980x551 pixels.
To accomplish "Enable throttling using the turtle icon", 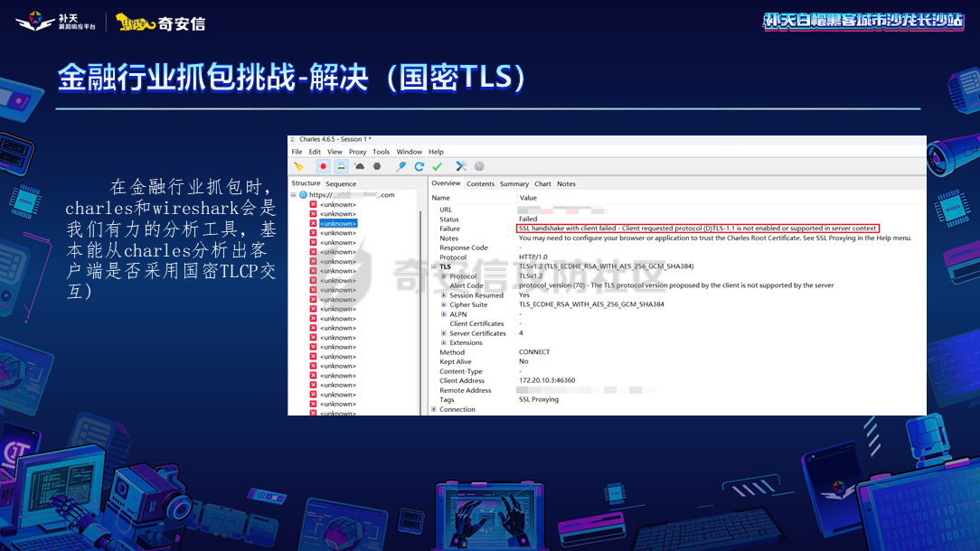I will click(x=359, y=165).
